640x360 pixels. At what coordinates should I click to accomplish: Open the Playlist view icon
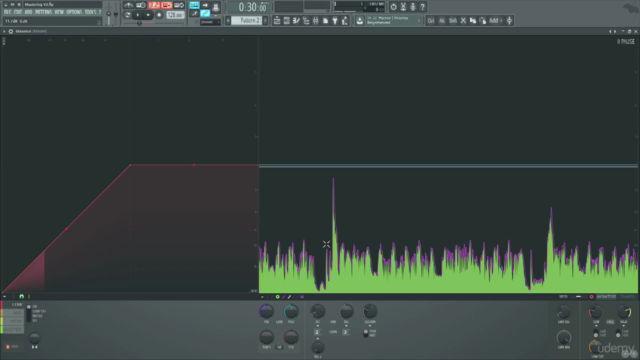(x=277, y=20)
